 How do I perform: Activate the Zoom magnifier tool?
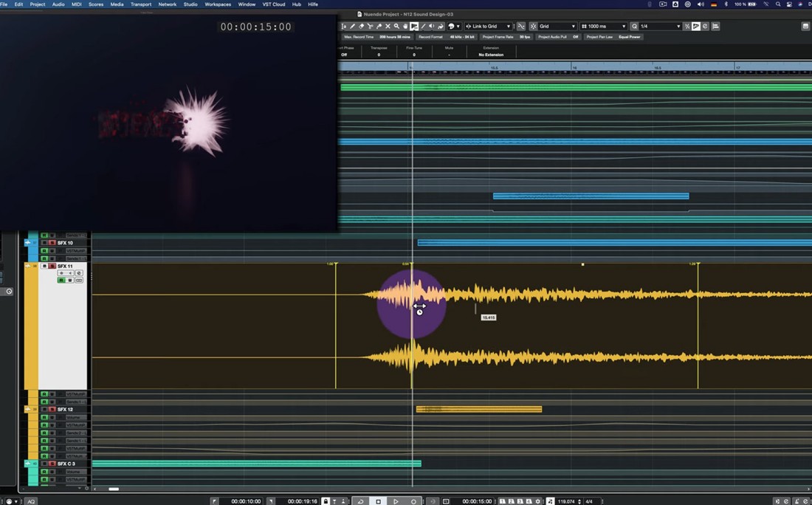(x=396, y=27)
